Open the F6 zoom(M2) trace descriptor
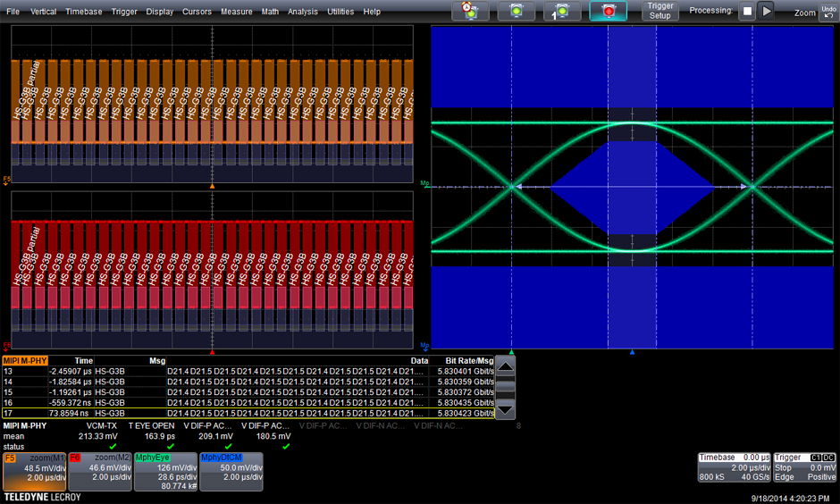The height and width of the screenshot is (504, 840). 99,471
